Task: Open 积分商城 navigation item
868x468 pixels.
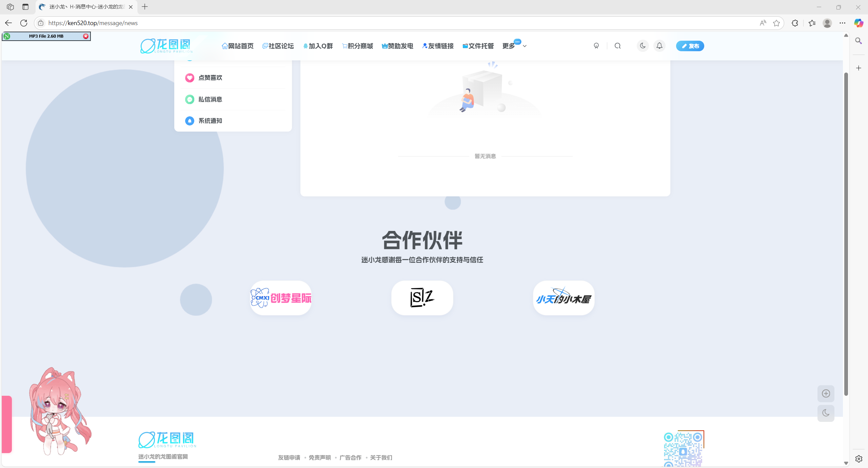Action: [357, 46]
